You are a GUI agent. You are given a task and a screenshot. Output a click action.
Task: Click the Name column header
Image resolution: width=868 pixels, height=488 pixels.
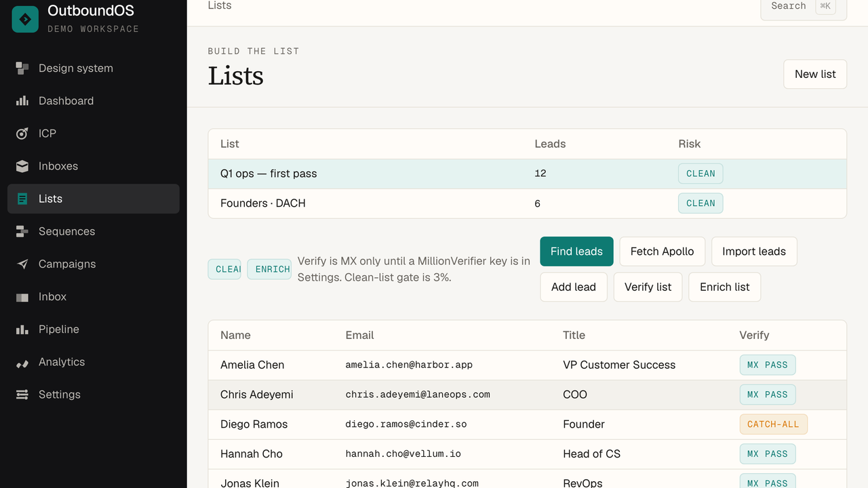click(235, 335)
